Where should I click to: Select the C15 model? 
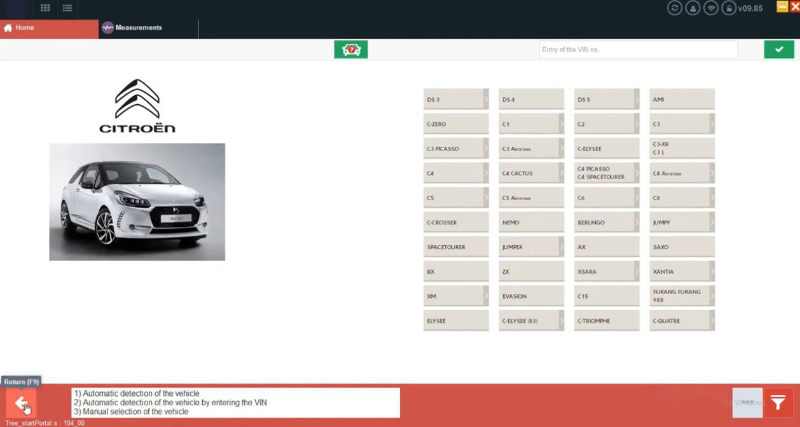[607, 296]
